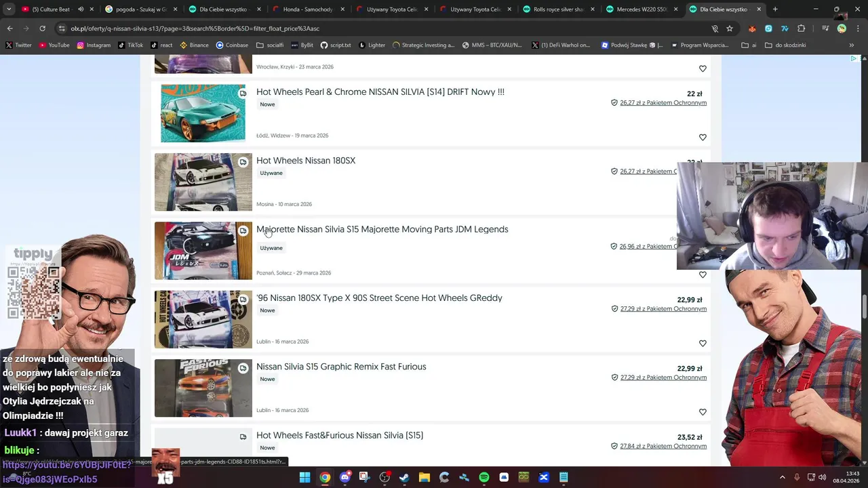Click the Fast Furious orange Silvia thumbnail
The image size is (868, 488).
coord(203,388)
